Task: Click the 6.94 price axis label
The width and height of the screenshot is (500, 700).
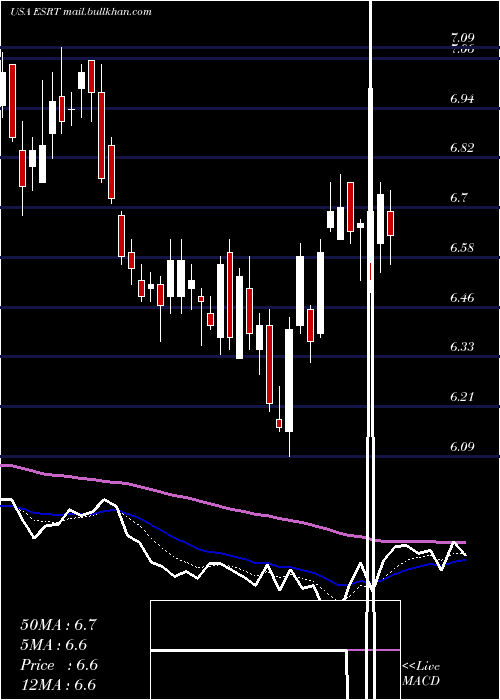Action: click(x=462, y=99)
